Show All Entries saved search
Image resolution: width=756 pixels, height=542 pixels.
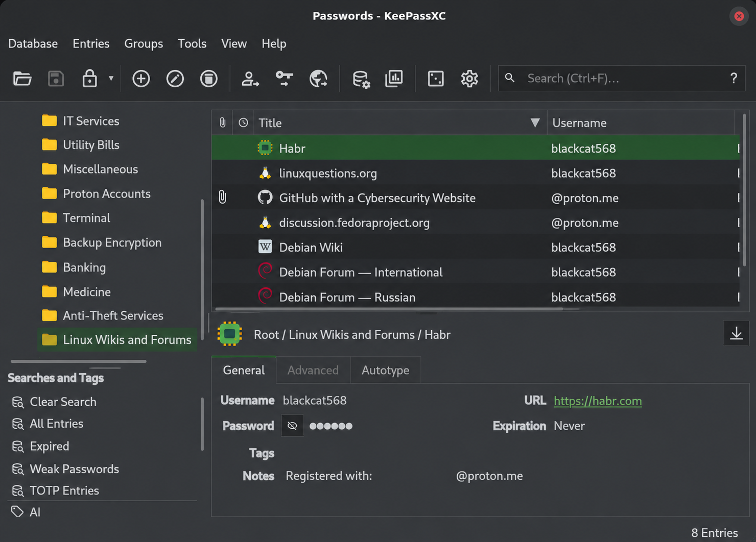tap(48, 424)
